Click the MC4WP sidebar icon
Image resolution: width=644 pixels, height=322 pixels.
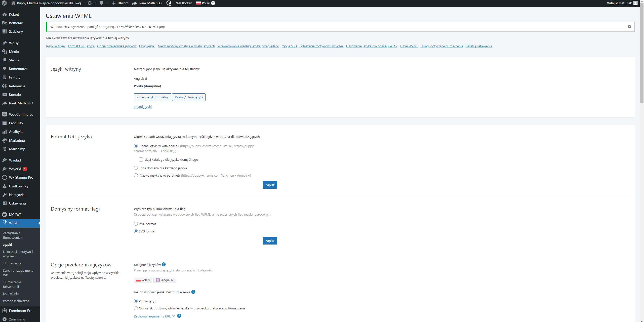(x=4, y=215)
